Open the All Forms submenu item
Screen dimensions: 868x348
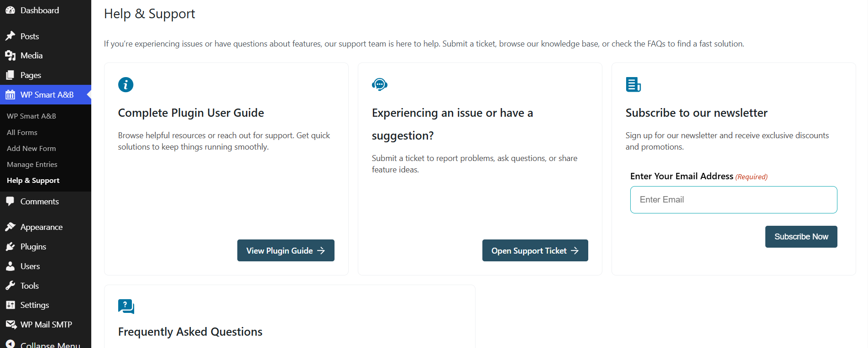pos(22,132)
